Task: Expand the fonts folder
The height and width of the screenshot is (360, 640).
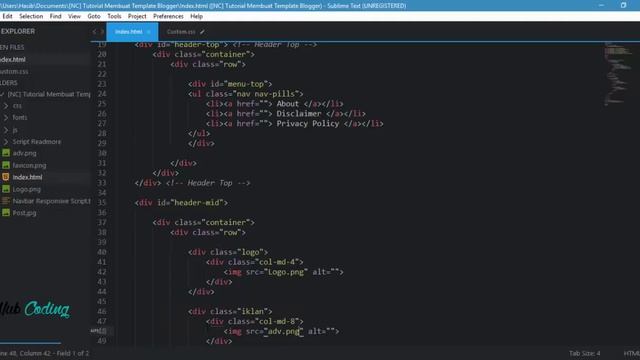Action: coord(6,118)
